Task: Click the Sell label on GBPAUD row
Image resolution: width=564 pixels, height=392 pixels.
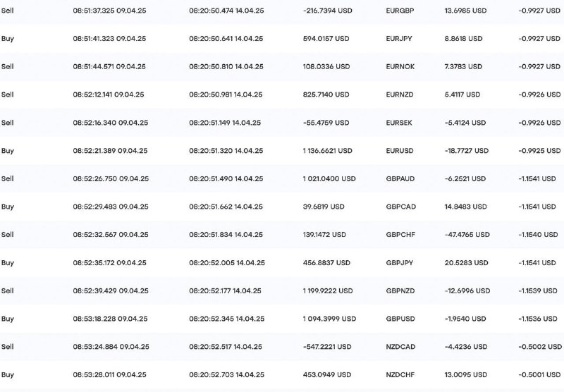Action: pos(8,179)
